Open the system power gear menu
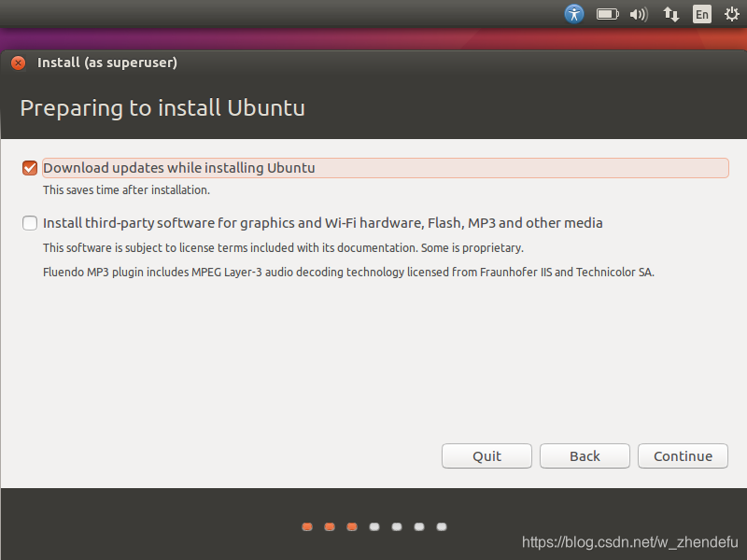The width and height of the screenshot is (747, 560). (732, 14)
